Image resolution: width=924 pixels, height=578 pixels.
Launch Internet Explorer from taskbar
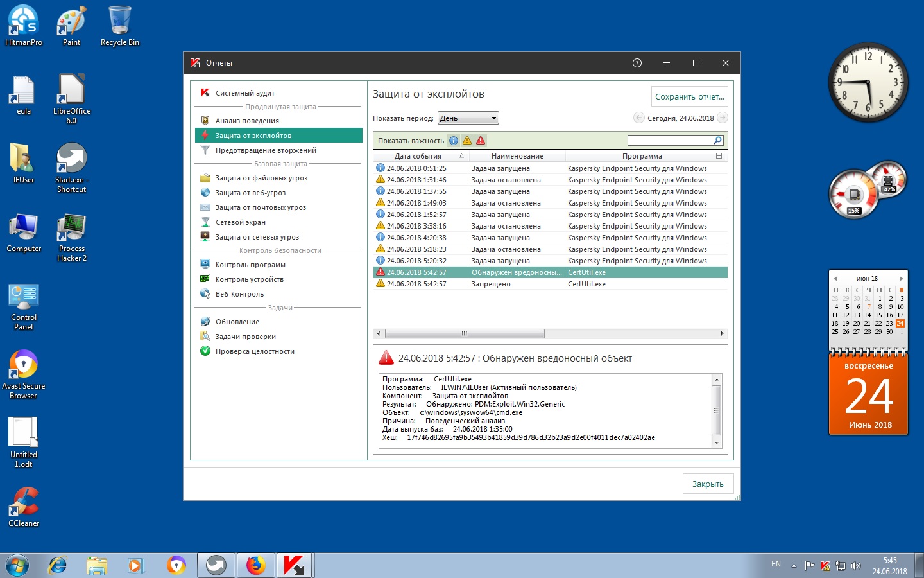click(x=58, y=565)
